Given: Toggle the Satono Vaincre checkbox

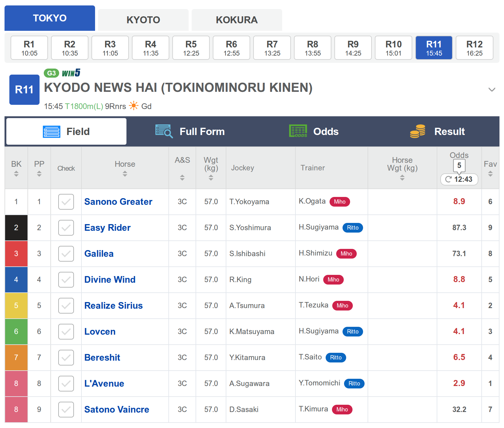Looking at the screenshot, I should 66,410.
